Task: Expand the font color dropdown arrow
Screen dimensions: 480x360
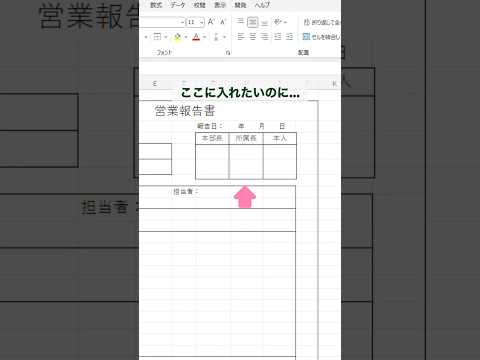Action: (x=204, y=37)
